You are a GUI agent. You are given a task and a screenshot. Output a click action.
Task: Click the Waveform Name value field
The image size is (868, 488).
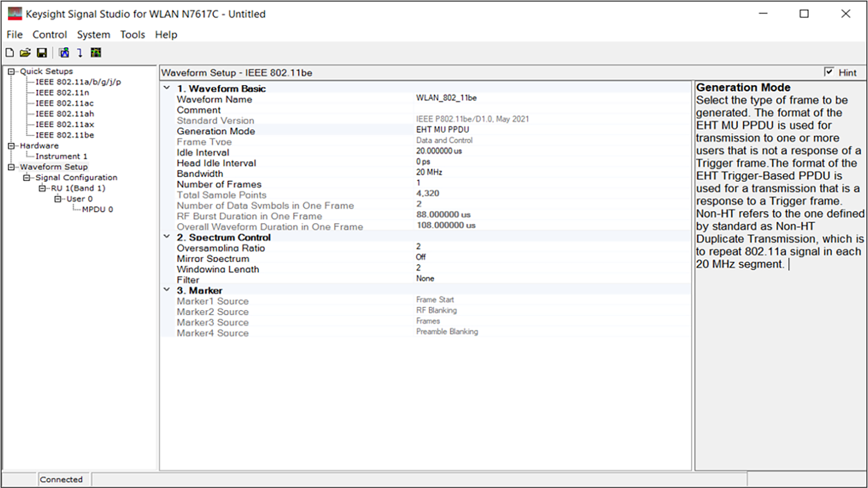pos(446,98)
